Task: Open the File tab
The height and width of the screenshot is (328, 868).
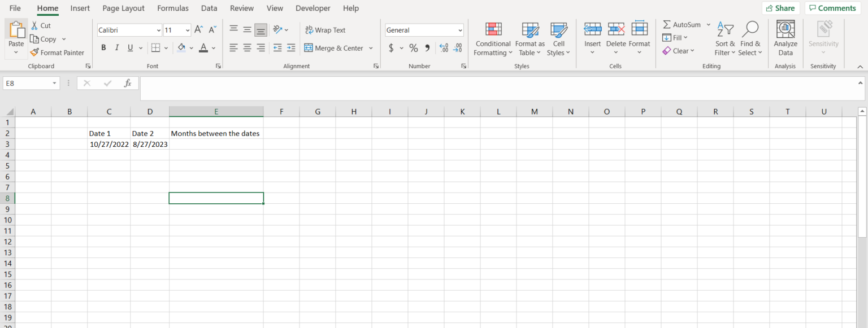Action: tap(15, 8)
